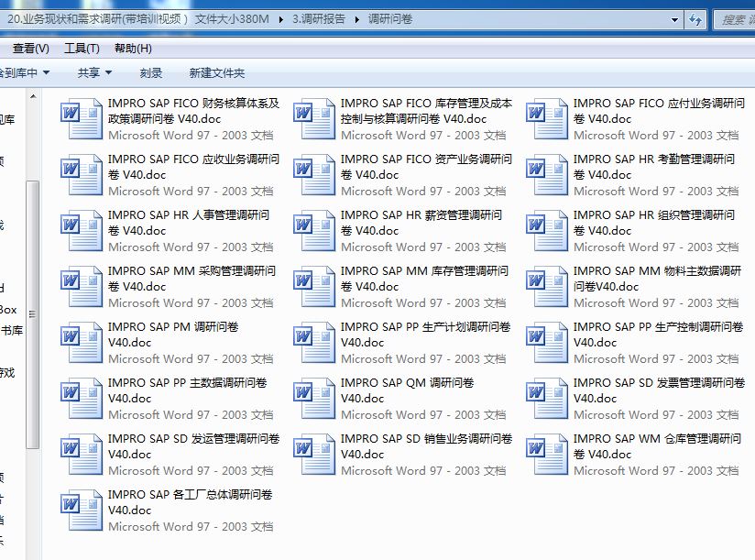Viewport: 755px width, 560px height.
Task: Select file name IMPRO SAP HR 考勤管理调研问卷
Action: (x=654, y=167)
